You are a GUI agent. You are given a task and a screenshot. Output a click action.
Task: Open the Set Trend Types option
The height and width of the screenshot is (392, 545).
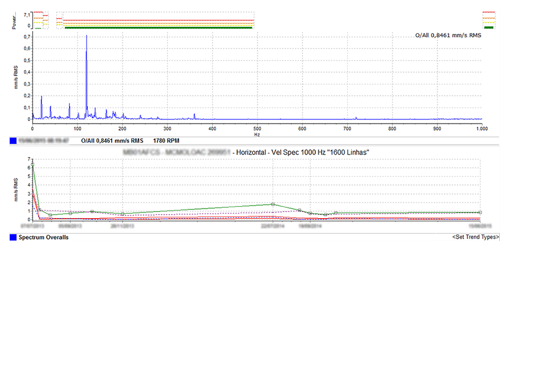(x=475, y=238)
